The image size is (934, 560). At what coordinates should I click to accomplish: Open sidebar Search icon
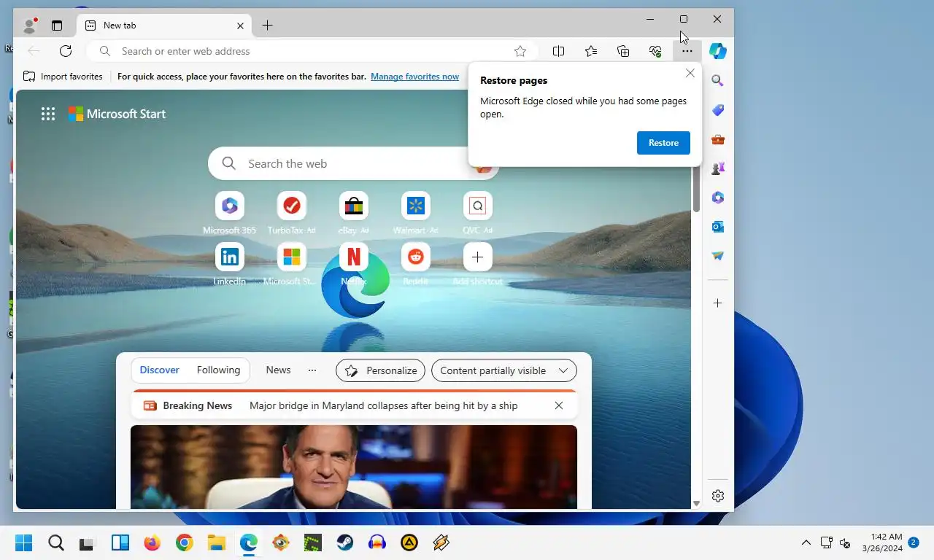click(718, 81)
